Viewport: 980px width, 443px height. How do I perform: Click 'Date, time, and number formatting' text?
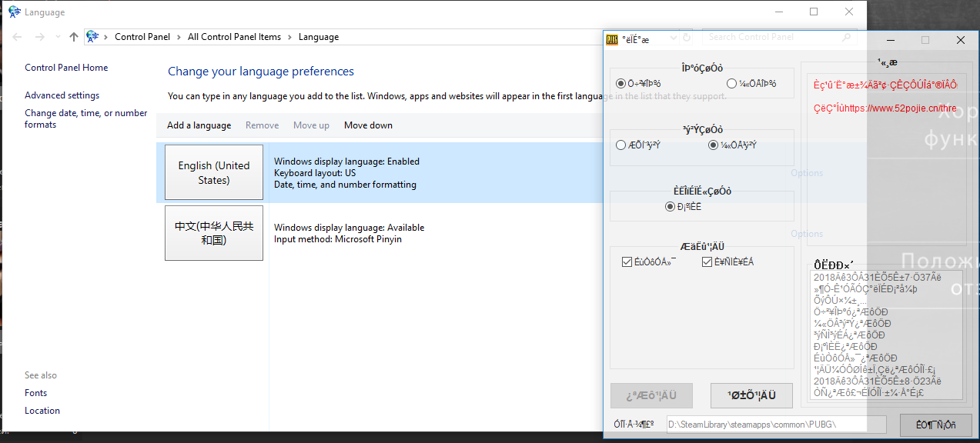(x=345, y=185)
